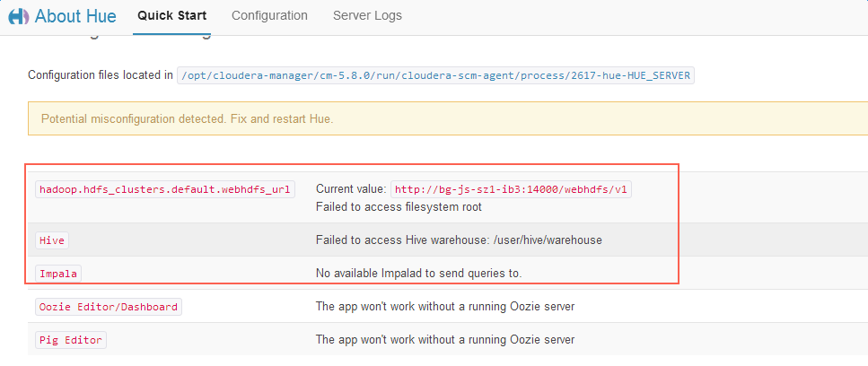The image size is (868, 366).
Task: Click the Hive warehouse failure message
Action: (459, 240)
